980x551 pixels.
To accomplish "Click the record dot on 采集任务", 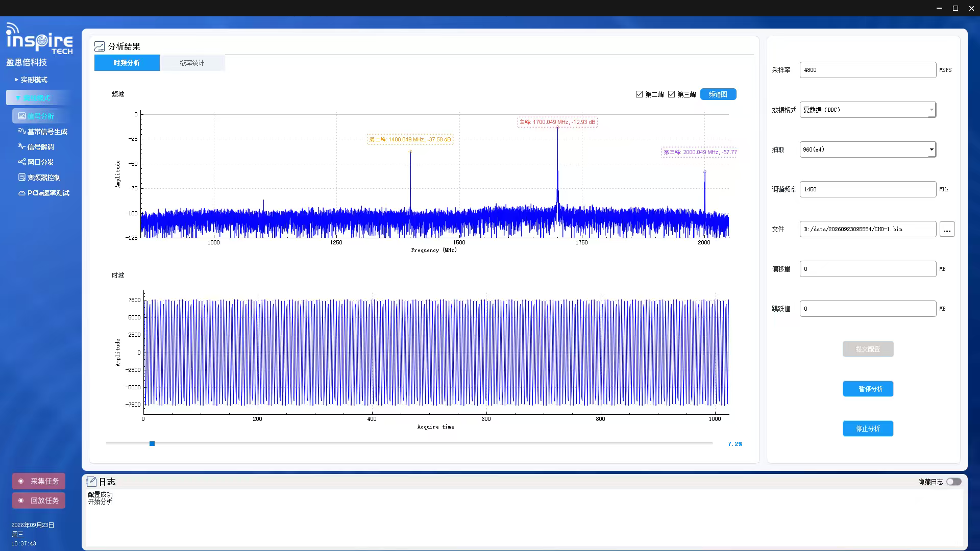I will (21, 481).
